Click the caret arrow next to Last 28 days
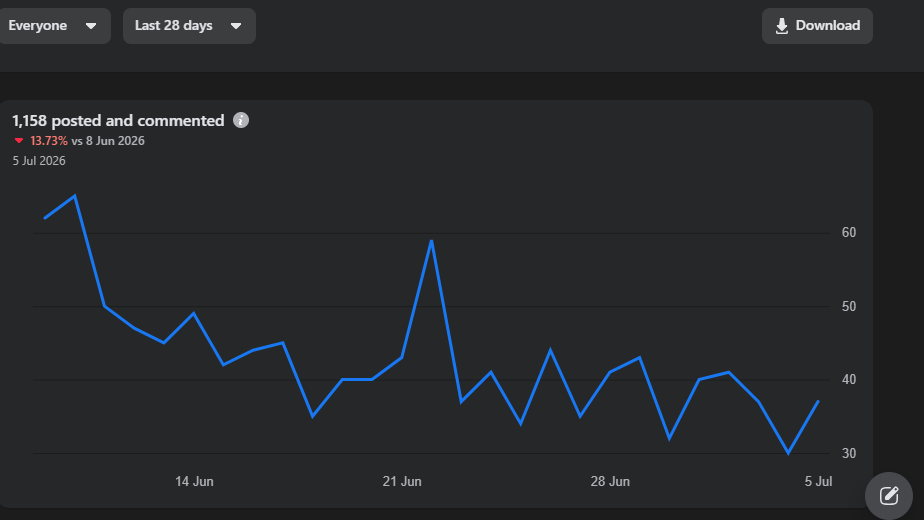 tap(236, 26)
